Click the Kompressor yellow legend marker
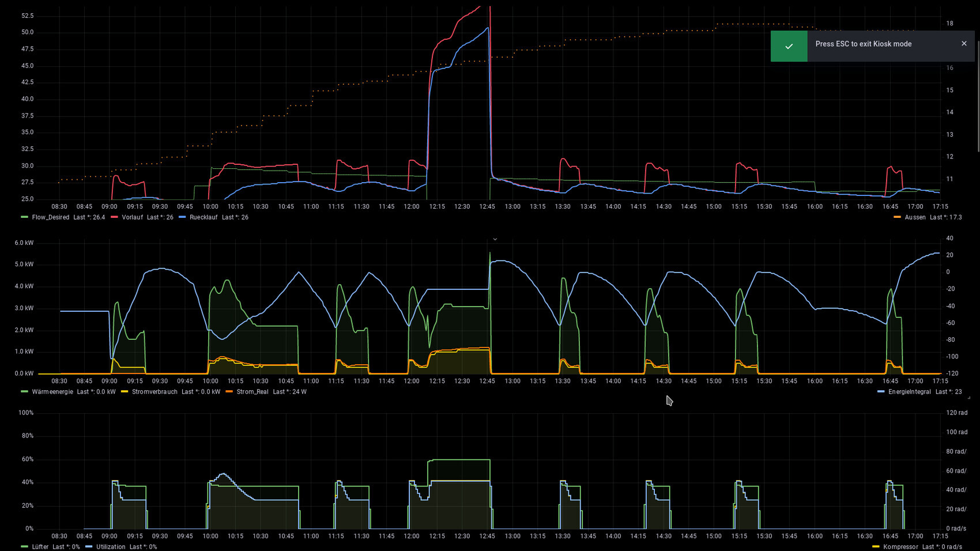The height and width of the screenshot is (551, 980). (876, 547)
